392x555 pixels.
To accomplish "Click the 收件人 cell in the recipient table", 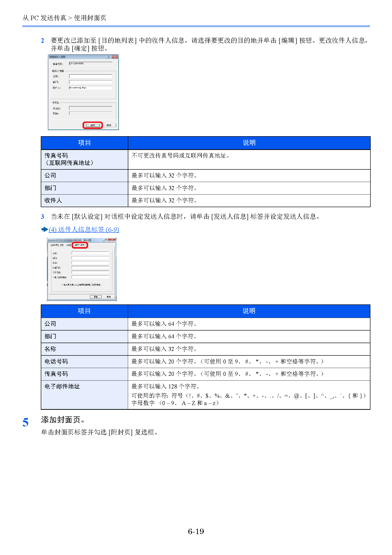I will point(84,201).
